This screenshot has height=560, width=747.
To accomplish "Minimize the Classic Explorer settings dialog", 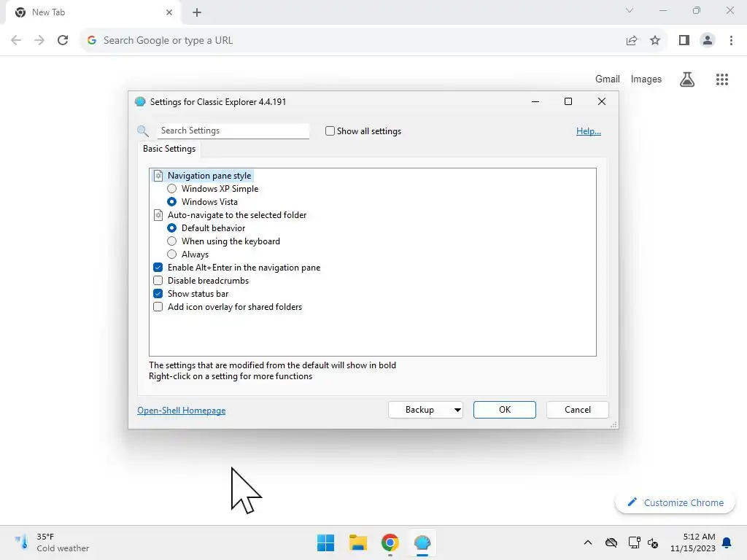I will click(x=535, y=101).
